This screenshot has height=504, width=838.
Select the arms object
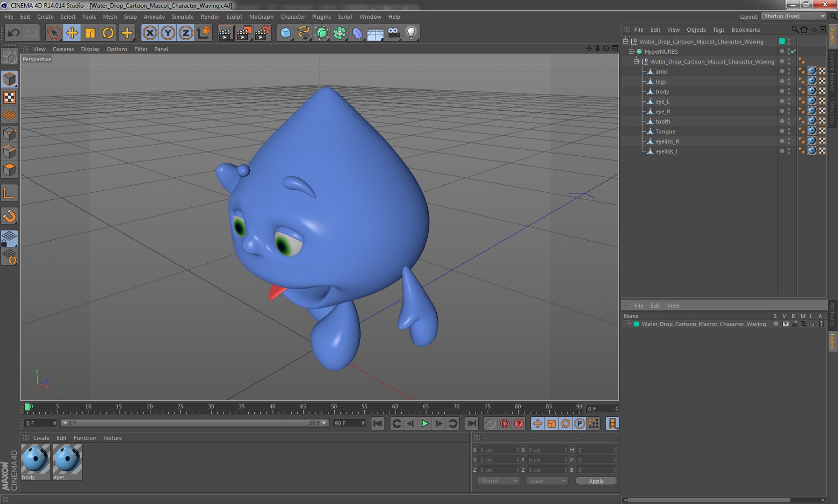pyautogui.click(x=661, y=71)
